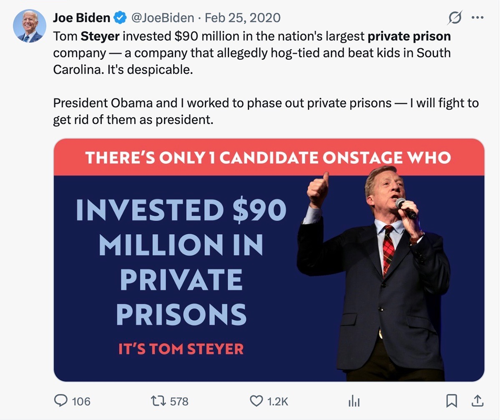The width and height of the screenshot is (504, 420).
Task: Repost the tweet using the retweet icon
Action: (158, 401)
